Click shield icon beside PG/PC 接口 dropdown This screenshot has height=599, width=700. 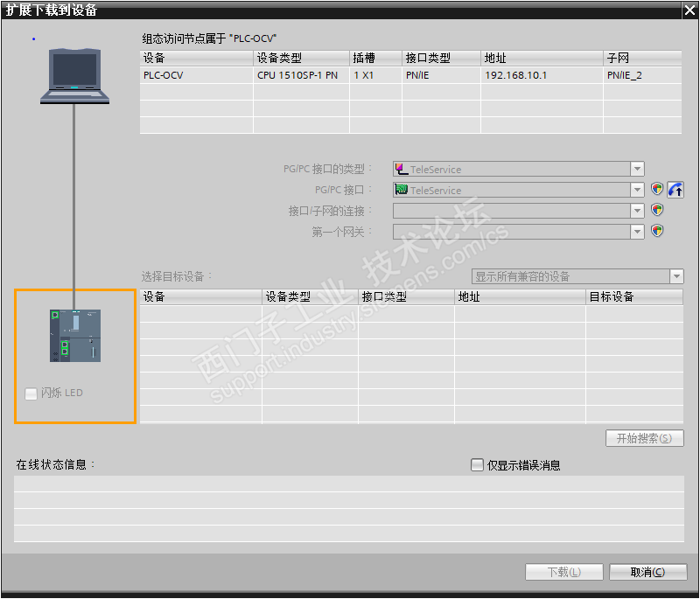[x=657, y=189]
